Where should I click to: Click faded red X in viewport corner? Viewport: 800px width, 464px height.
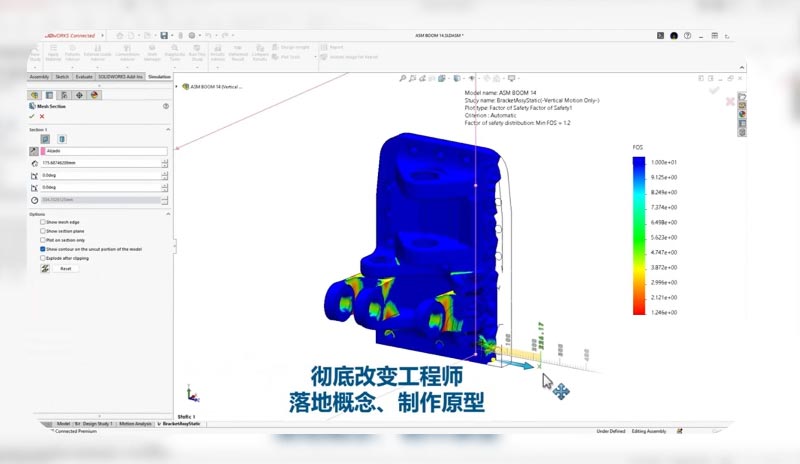point(730,102)
